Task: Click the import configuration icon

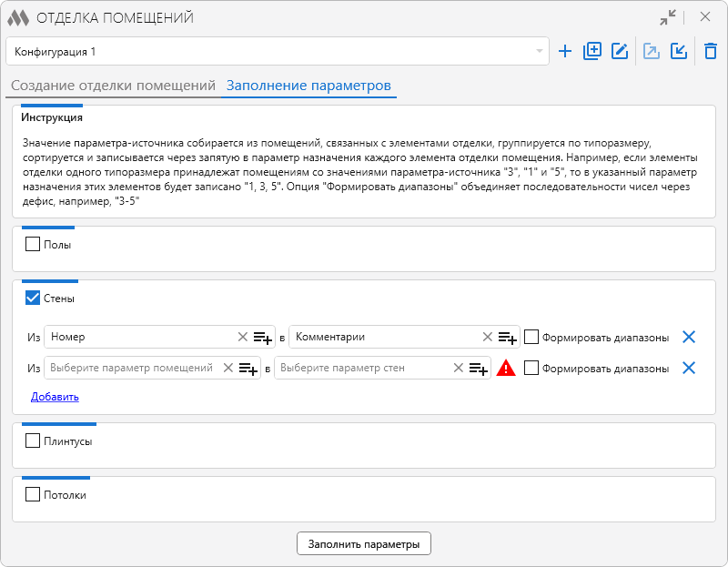Action: click(679, 52)
